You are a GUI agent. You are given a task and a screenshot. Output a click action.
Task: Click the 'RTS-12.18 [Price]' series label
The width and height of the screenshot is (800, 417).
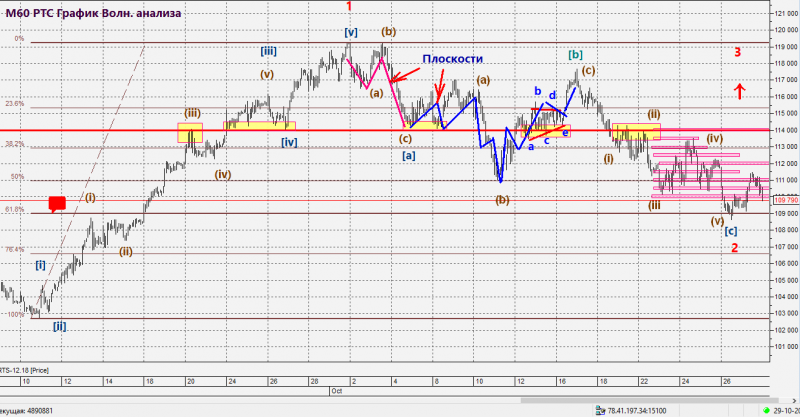[24, 371]
